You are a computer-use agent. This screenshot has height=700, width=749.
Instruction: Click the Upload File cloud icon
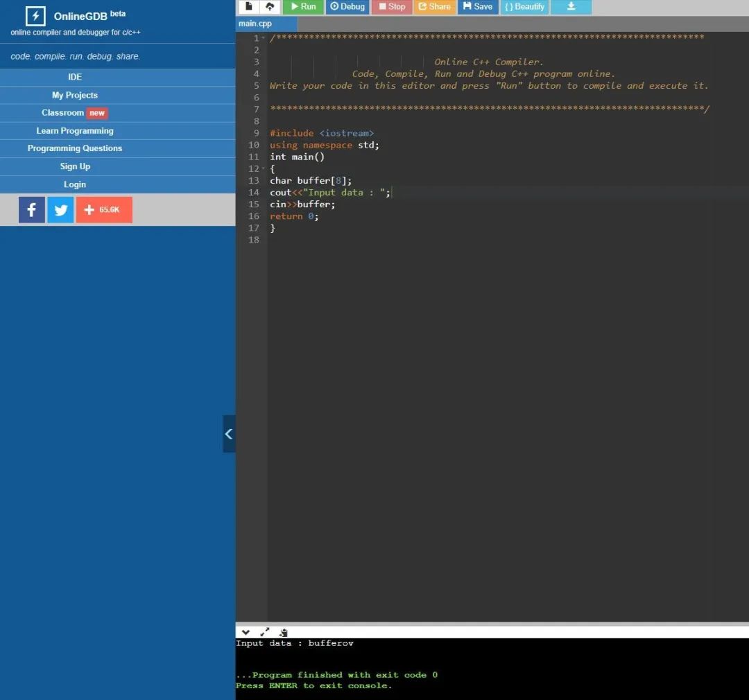(270, 6)
